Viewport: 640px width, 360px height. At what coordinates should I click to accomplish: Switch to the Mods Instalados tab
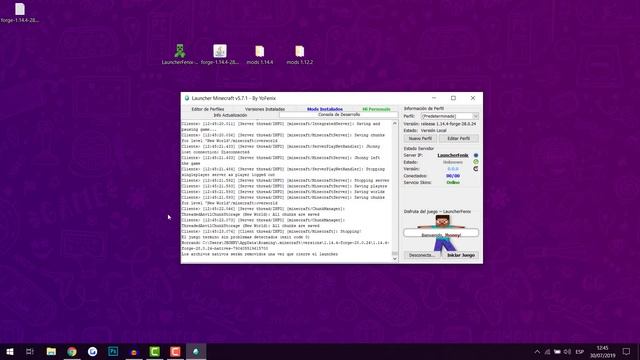[325, 109]
